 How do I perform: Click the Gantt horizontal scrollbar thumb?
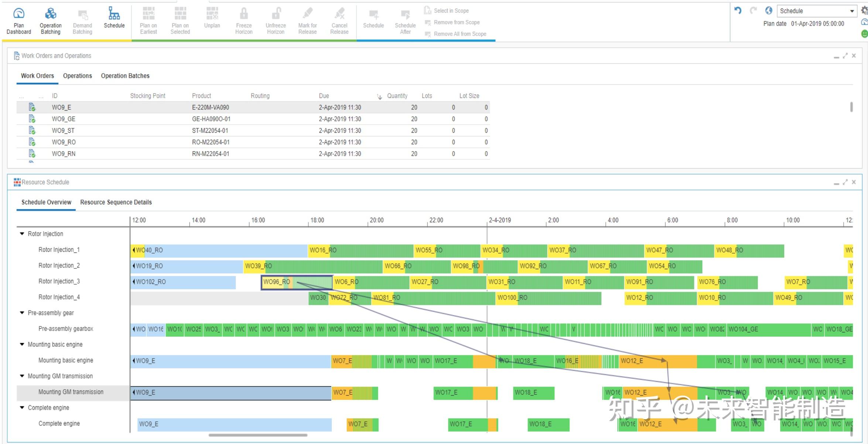coord(258,435)
